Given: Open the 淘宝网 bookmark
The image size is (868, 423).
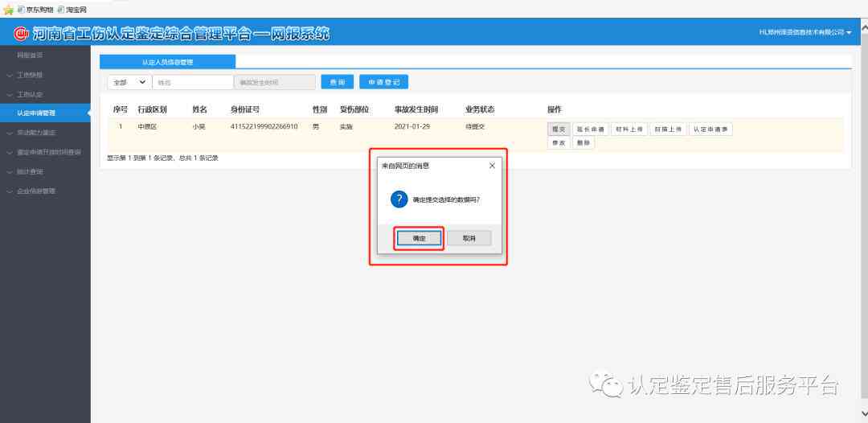Looking at the screenshot, I should pyautogui.click(x=72, y=10).
